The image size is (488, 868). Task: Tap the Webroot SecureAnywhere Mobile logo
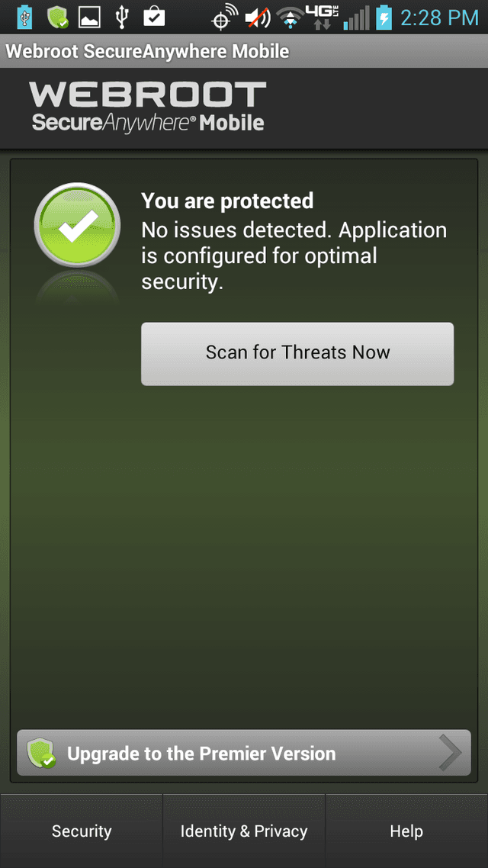[x=148, y=108]
